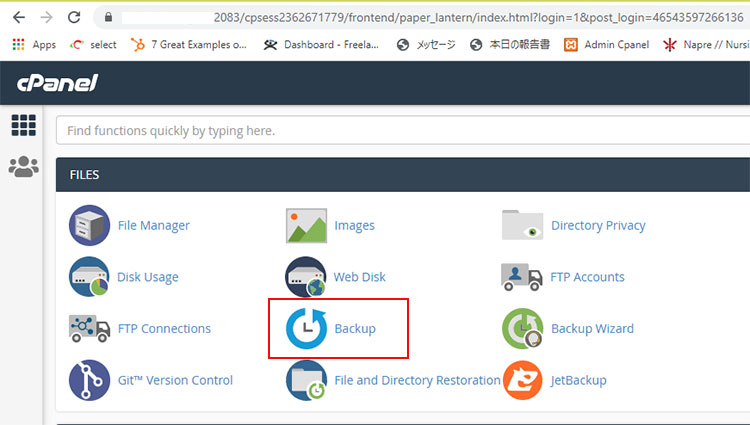Click the FTP Accounts truck icon
The image size is (750, 425).
(x=521, y=277)
